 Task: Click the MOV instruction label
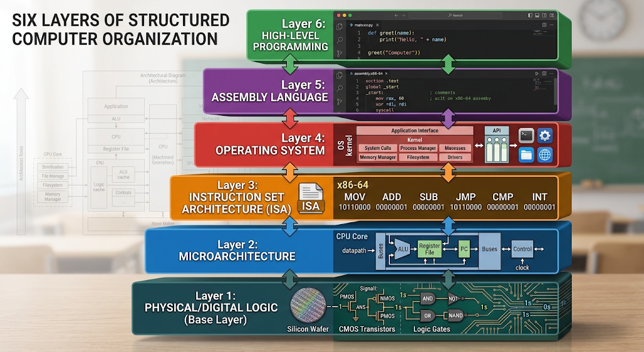tap(355, 197)
